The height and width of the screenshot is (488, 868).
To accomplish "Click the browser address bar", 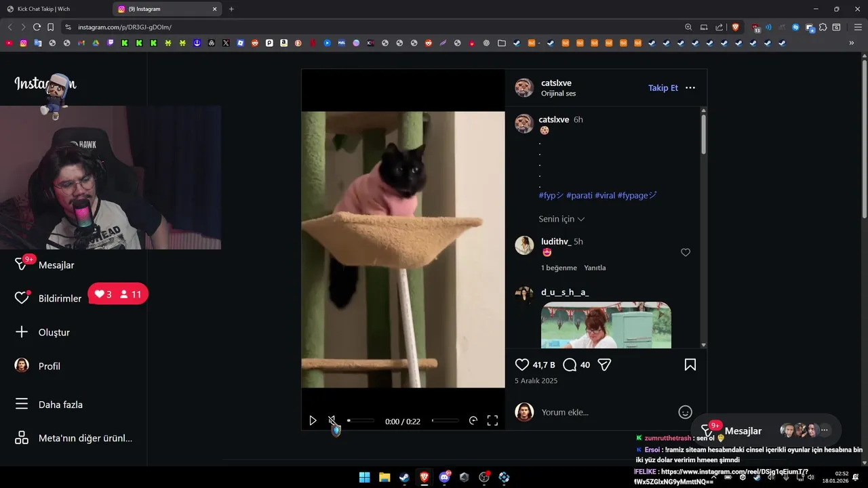I will [373, 27].
